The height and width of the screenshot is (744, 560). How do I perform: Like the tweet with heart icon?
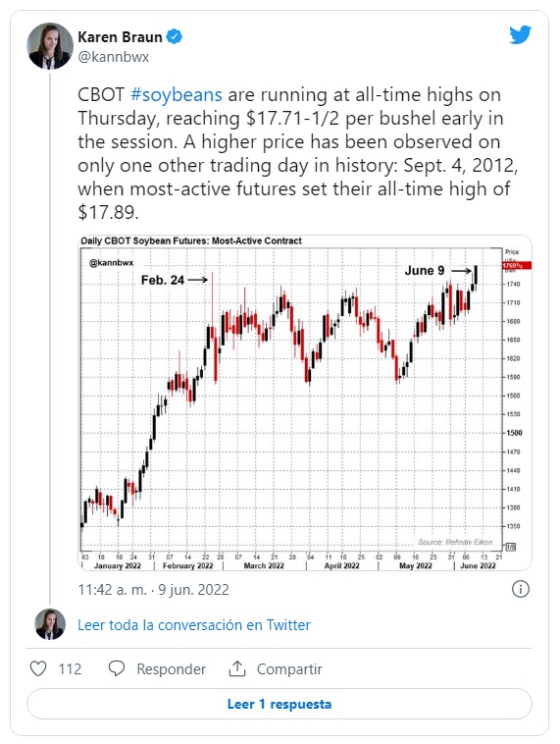tap(38, 668)
